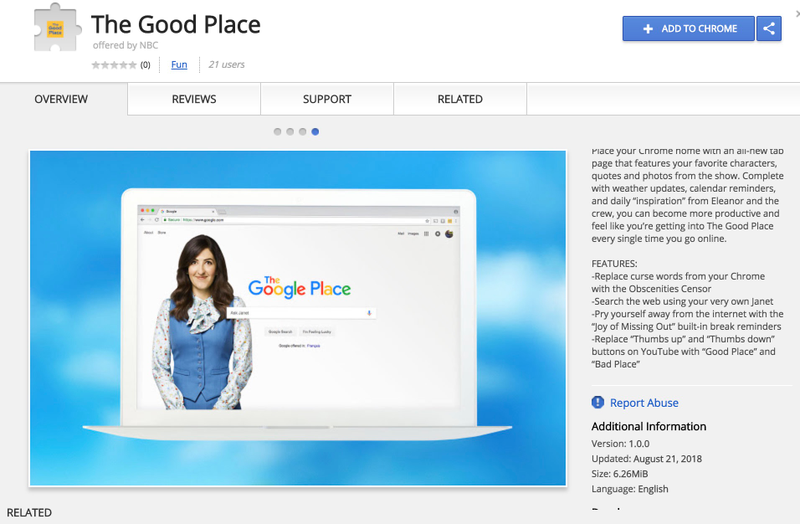Click the share icon button

(x=769, y=29)
